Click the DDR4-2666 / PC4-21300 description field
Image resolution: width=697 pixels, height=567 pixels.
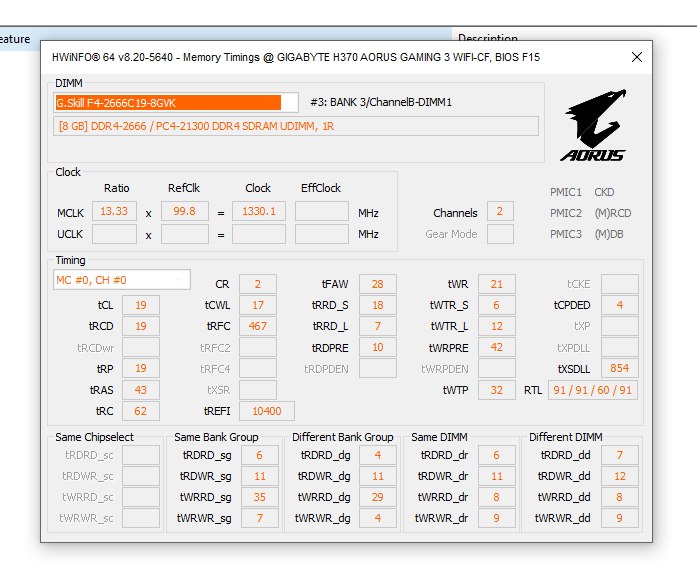[296, 126]
